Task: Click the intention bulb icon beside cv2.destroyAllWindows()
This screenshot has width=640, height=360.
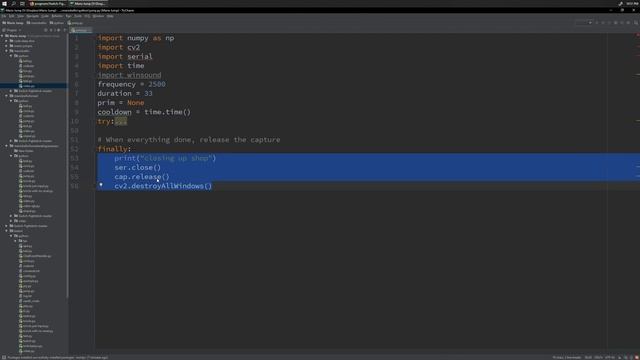Action: 101,185
